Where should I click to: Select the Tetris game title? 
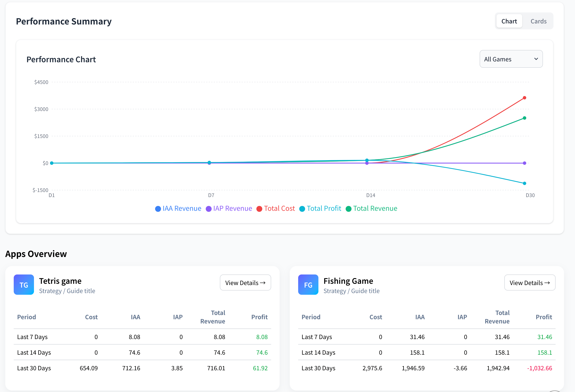pos(60,281)
